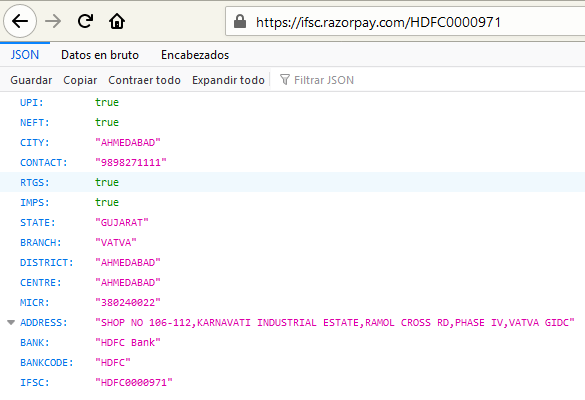This screenshot has height=400, width=585.
Task: Switch to the JSON tab
Action: tap(25, 55)
